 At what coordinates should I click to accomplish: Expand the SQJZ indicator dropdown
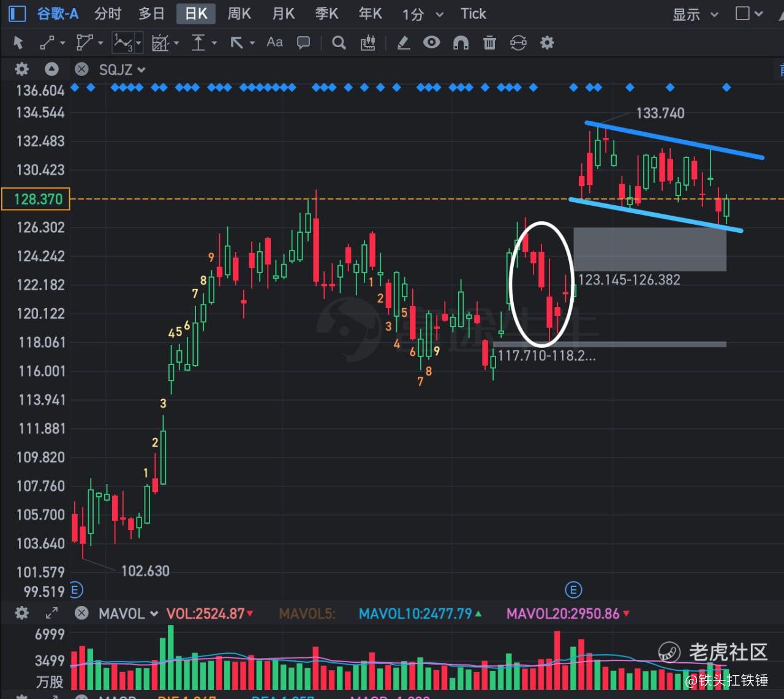click(141, 70)
